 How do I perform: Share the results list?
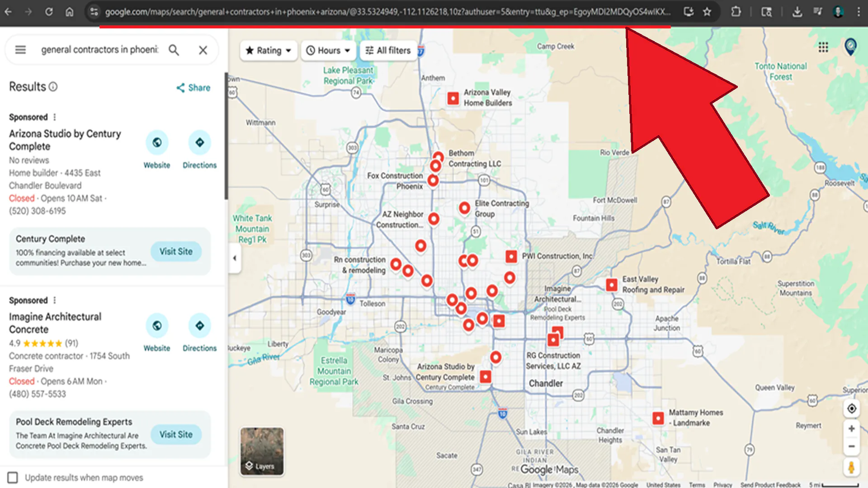[193, 88]
